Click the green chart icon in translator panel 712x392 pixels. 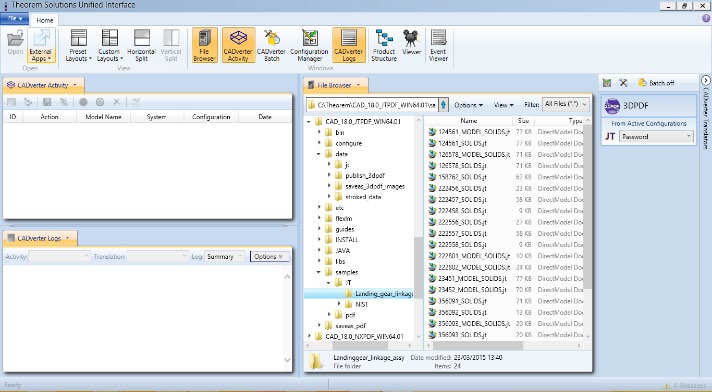[607, 83]
